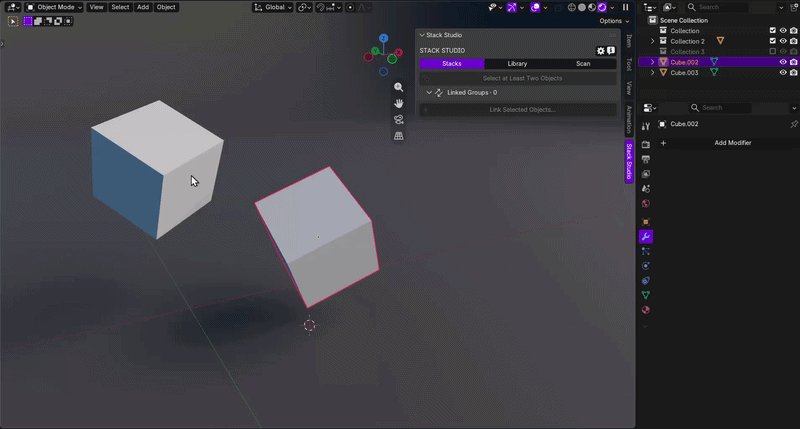Open the Object Mode dropdown
800x429 pixels.
(54, 7)
